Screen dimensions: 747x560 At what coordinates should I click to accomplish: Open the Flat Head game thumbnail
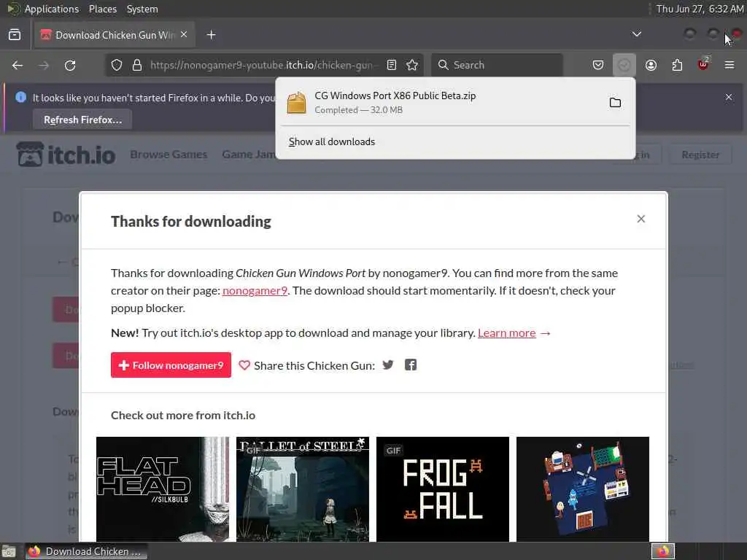click(x=163, y=489)
